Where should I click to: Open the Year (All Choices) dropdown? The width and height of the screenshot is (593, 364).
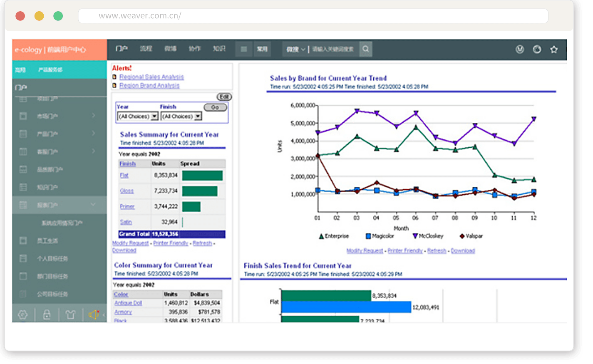[x=154, y=116]
